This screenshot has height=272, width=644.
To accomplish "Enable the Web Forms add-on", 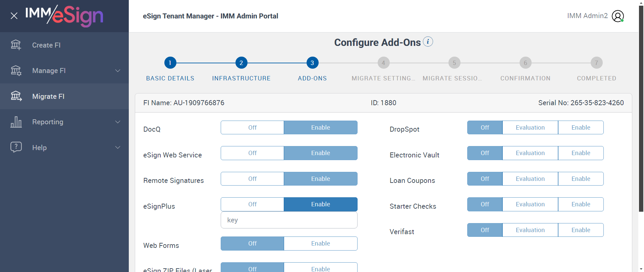I will pyautogui.click(x=320, y=244).
